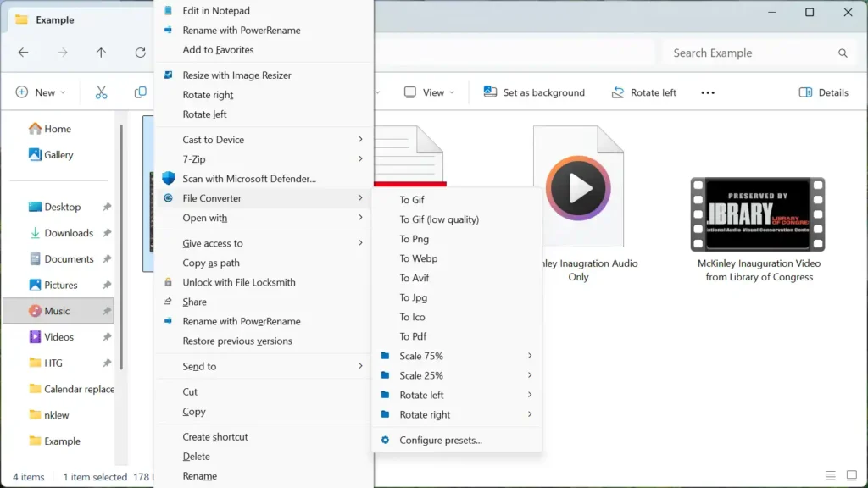Click the Microsoft Defender shield icon
The width and height of the screenshot is (868, 488).
pyautogui.click(x=170, y=179)
